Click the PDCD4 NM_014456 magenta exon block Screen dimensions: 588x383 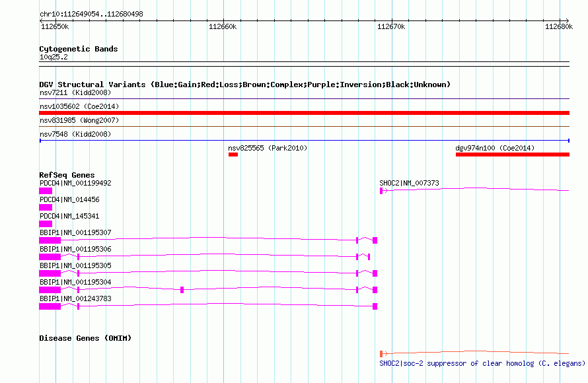tap(46, 207)
